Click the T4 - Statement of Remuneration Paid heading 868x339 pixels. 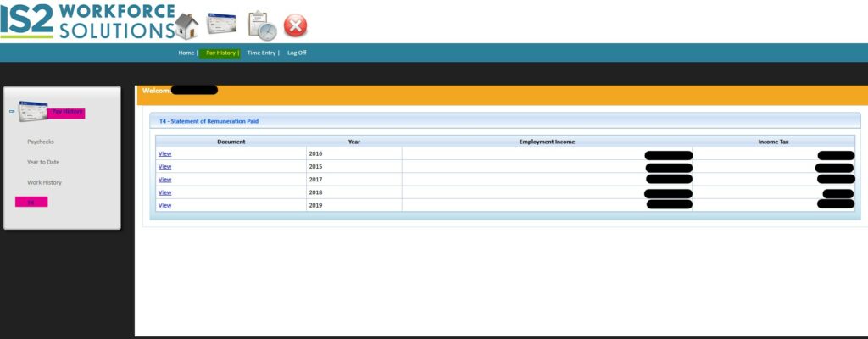[209, 120]
